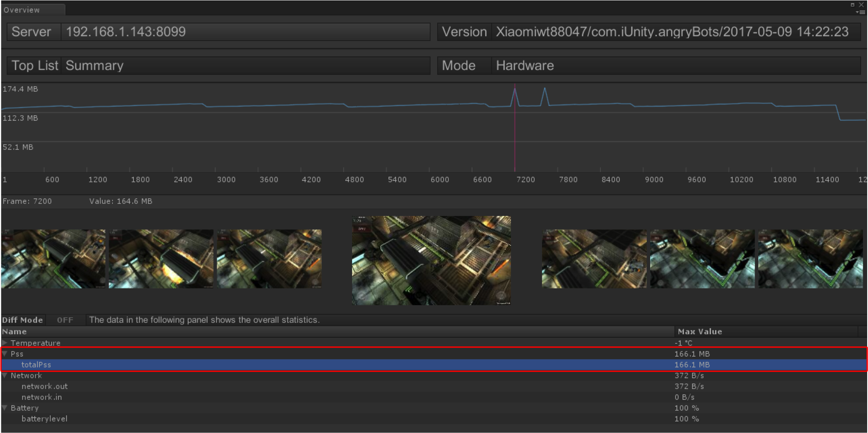The image size is (868, 433).
Task: Click the large center screenshot thumbnail
Action: (431, 260)
